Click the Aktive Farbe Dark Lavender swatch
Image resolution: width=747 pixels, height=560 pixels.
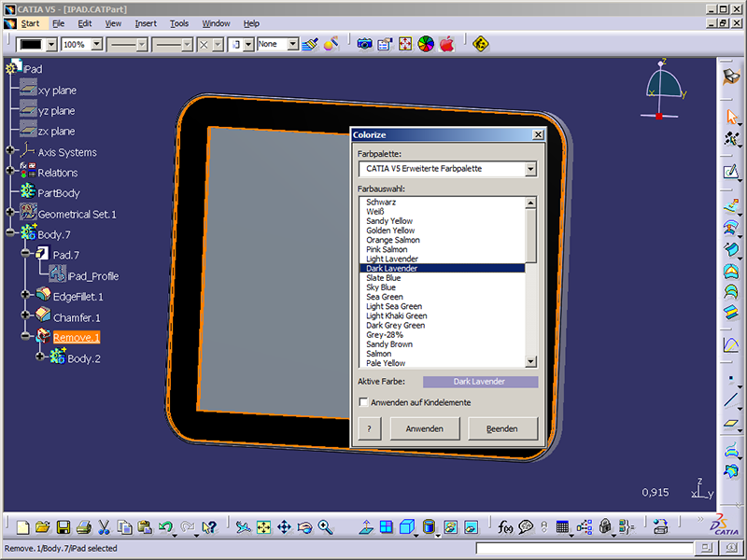(x=480, y=382)
